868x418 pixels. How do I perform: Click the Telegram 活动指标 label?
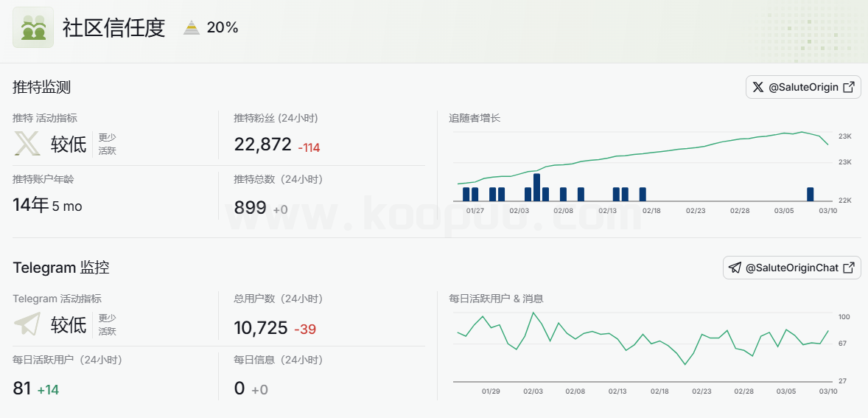pos(57,299)
